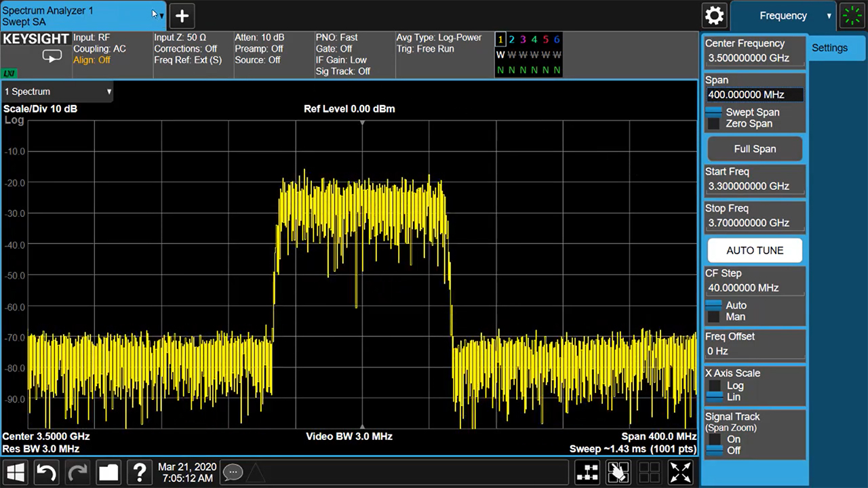
Task: Click the redo arrow icon
Action: point(77,472)
